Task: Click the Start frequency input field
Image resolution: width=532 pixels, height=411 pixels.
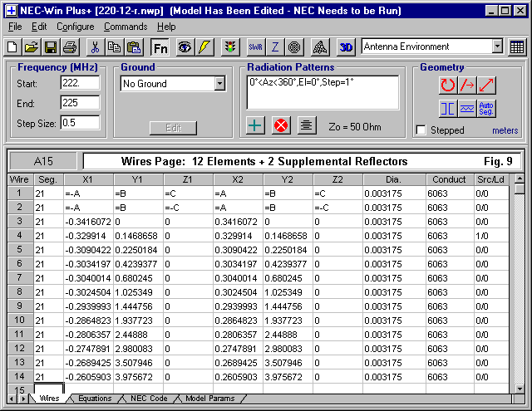Action: point(80,84)
